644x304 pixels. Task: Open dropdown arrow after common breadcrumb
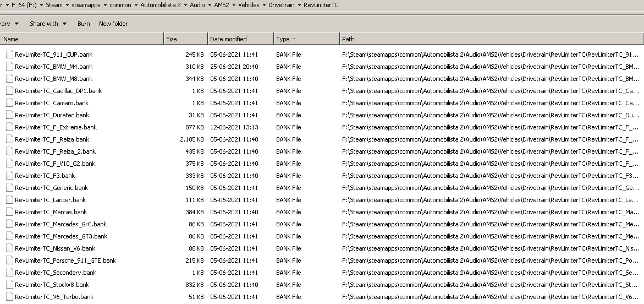pyautogui.click(x=135, y=6)
